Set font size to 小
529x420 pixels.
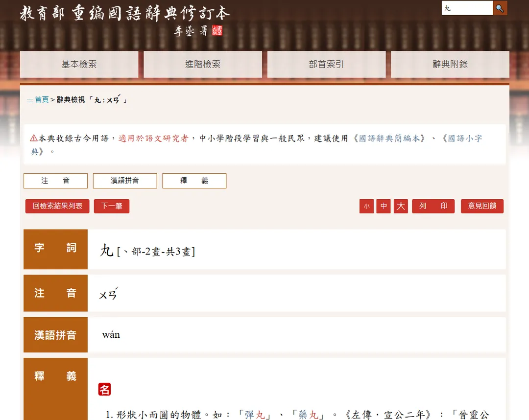[366, 206]
